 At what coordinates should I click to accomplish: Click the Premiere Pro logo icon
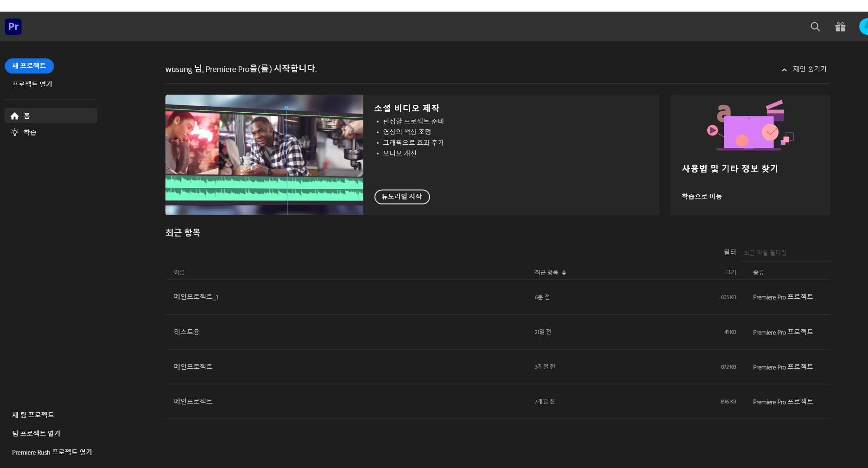(13, 26)
